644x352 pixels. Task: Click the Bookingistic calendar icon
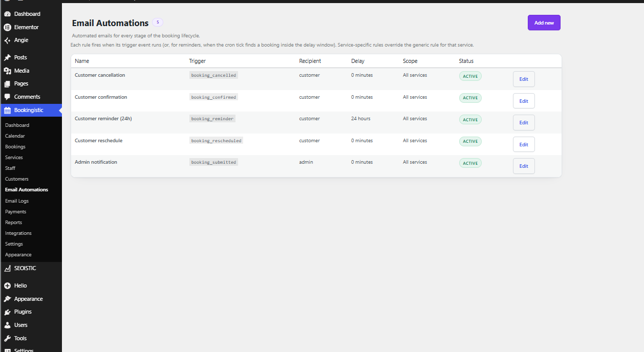click(x=7, y=110)
